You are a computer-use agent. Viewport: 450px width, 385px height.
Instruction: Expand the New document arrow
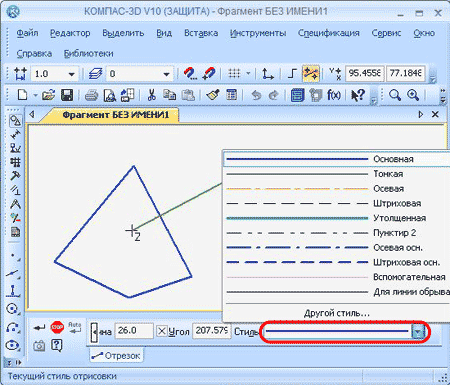tap(35, 96)
